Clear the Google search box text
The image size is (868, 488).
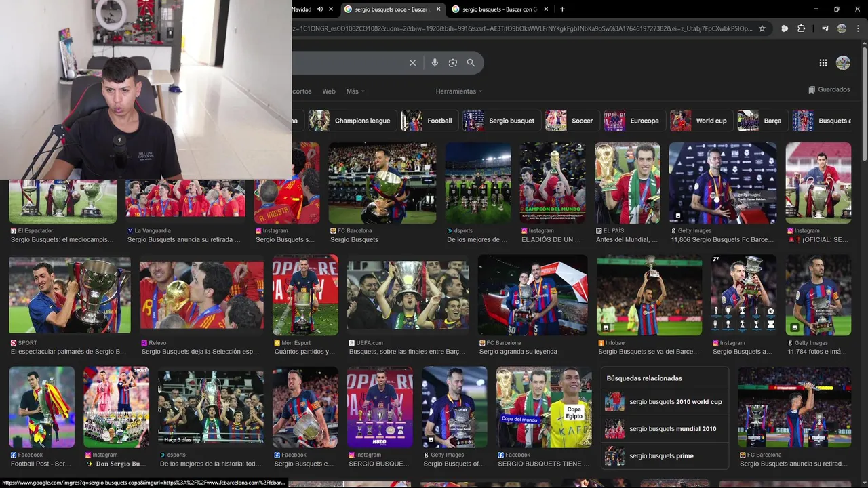(x=412, y=63)
